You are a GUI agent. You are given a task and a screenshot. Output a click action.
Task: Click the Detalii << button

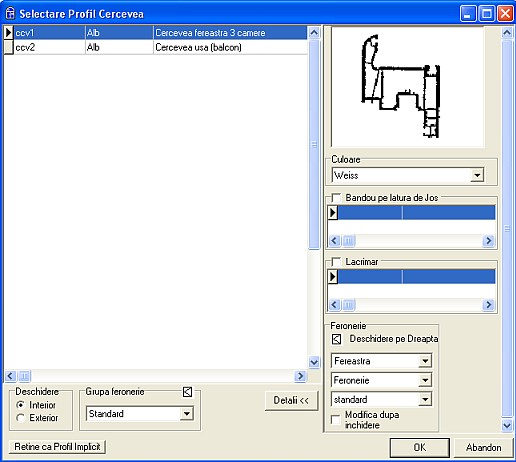click(291, 400)
